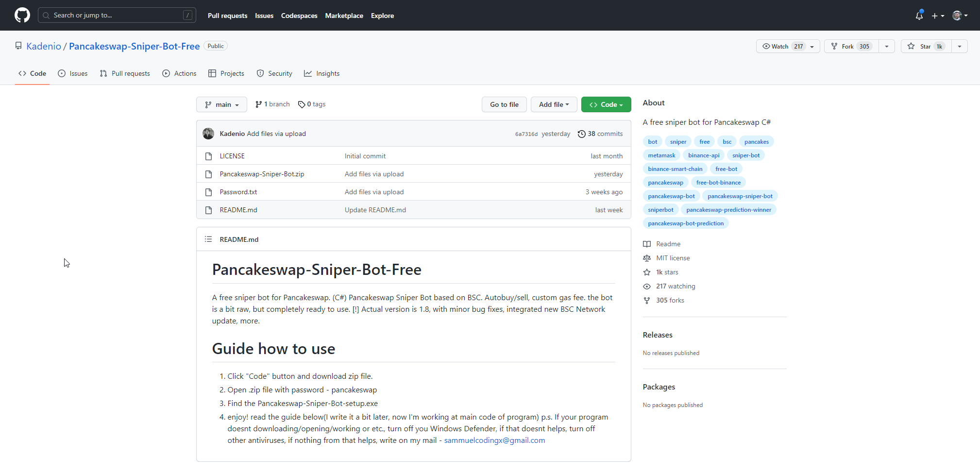Expand the Fork options dropdown arrow
The image size is (980, 474).
887,46
